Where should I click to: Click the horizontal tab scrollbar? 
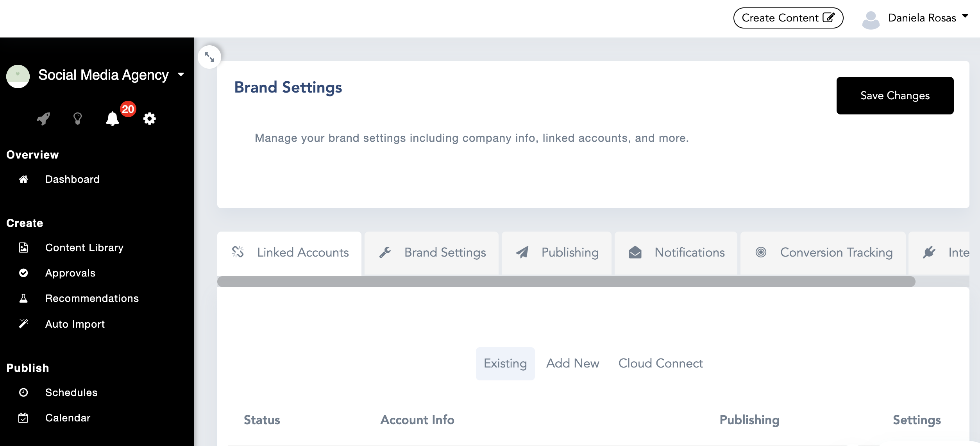(x=566, y=282)
